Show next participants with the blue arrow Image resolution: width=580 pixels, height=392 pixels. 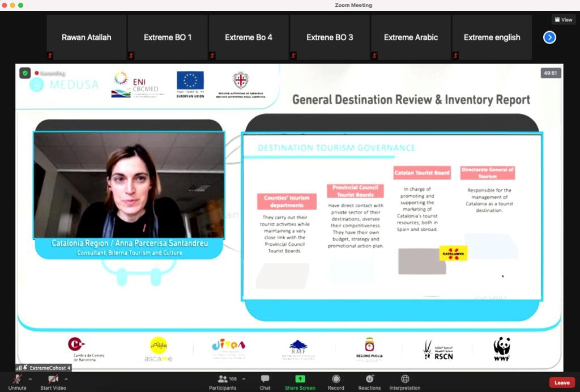(x=549, y=37)
